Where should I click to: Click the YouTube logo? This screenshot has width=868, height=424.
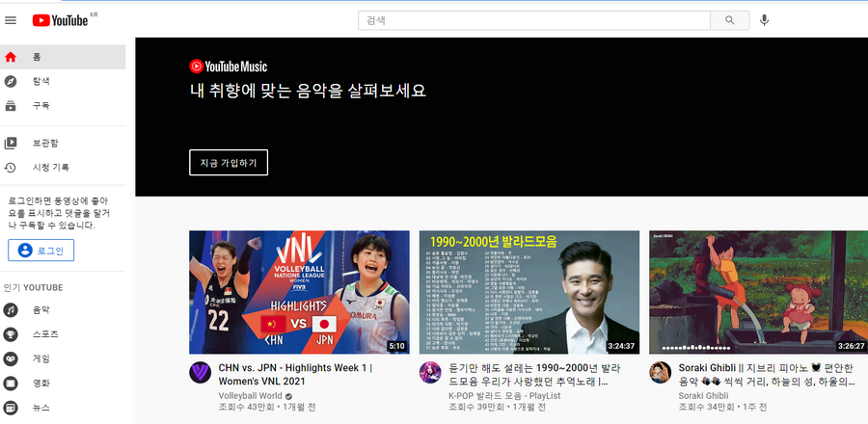click(60, 20)
